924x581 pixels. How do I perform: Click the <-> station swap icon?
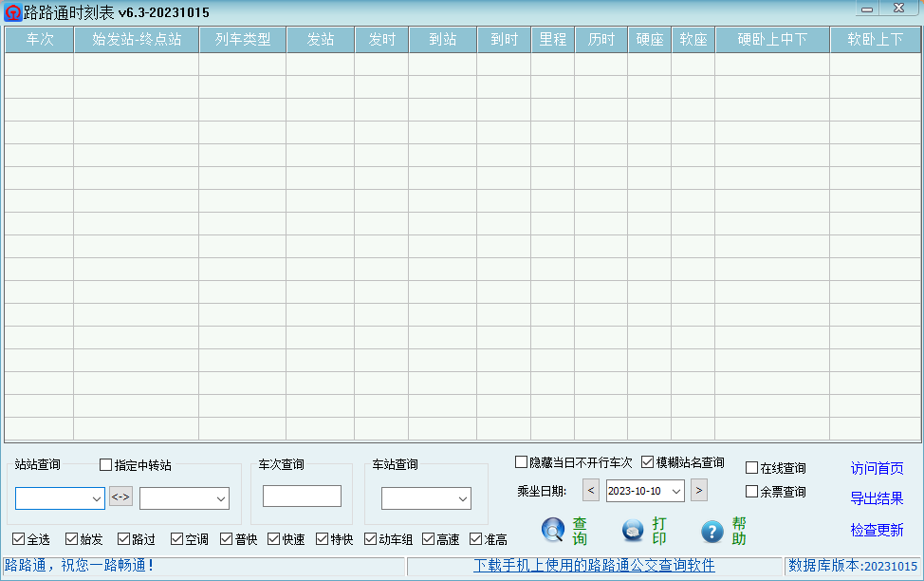(120, 497)
